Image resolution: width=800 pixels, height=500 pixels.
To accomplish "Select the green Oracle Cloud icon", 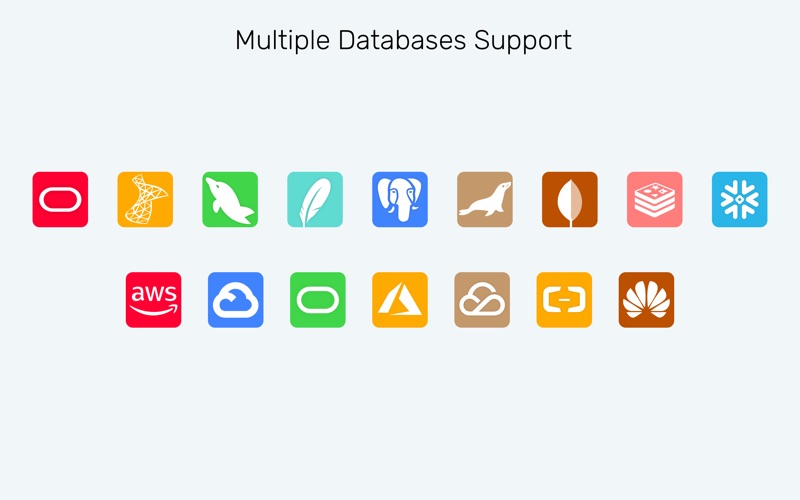I will [x=318, y=300].
